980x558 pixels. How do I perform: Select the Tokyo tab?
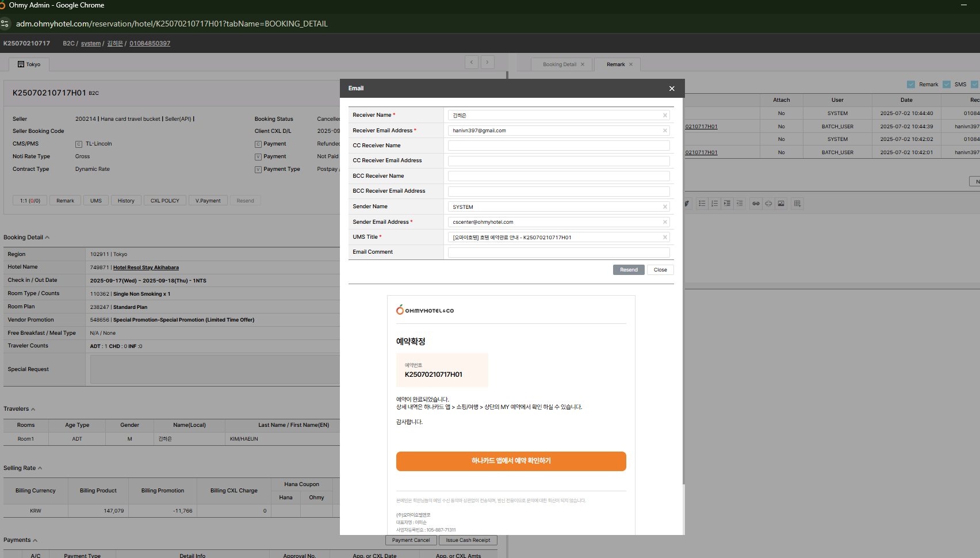(x=29, y=64)
